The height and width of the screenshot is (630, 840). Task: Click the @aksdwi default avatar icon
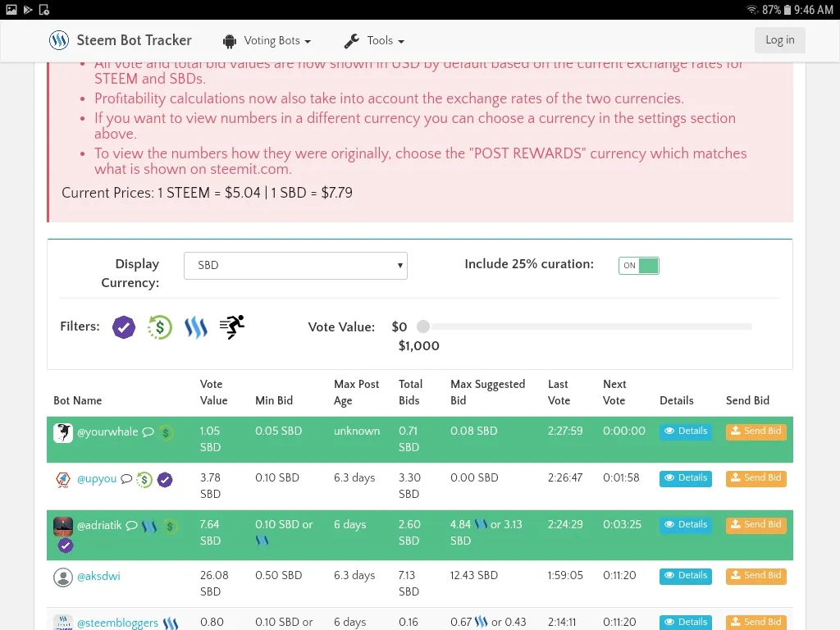click(62, 577)
